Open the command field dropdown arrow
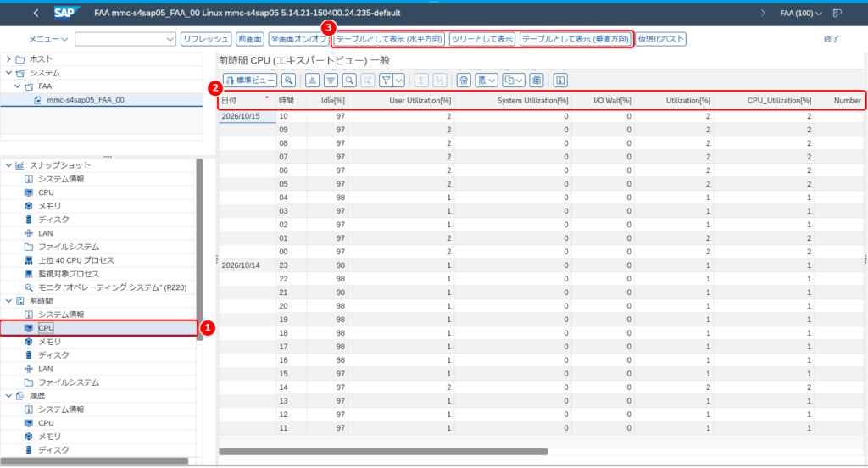868x468 pixels. coord(170,39)
